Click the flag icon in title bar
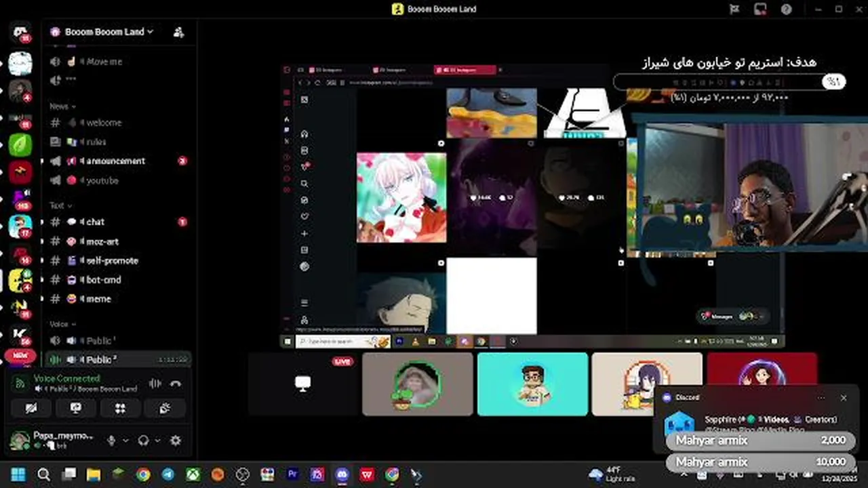Image resolution: width=868 pixels, height=488 pixels. click(734, 9)
